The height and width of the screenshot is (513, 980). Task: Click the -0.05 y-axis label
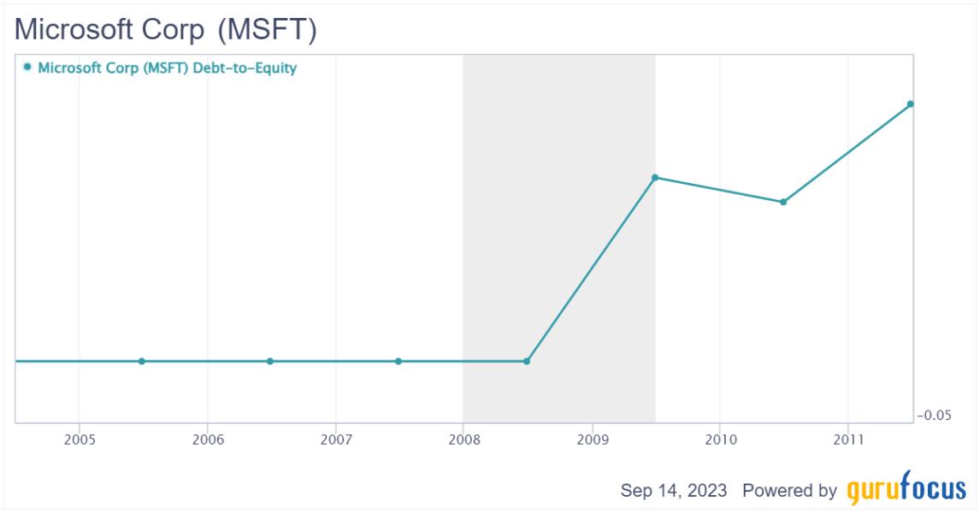tap(934, 416)
